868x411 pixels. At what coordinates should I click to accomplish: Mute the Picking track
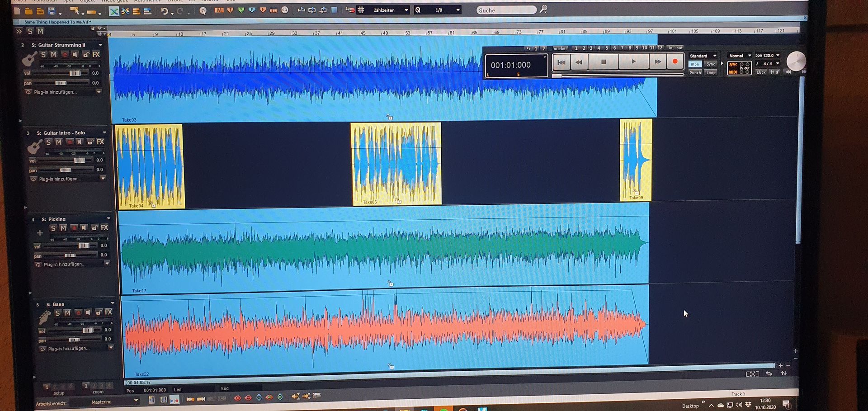click(63, 228)
